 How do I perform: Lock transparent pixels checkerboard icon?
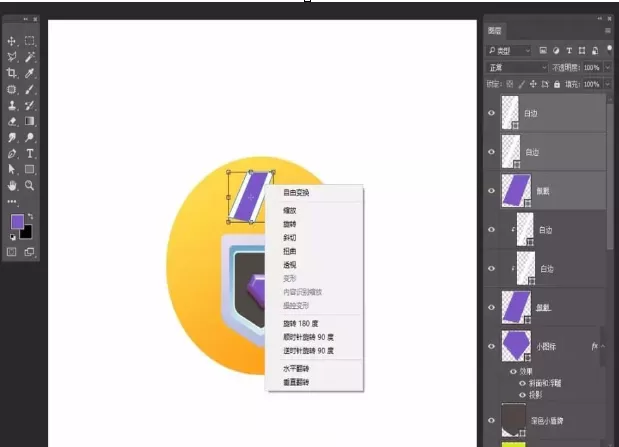point(510,84)
